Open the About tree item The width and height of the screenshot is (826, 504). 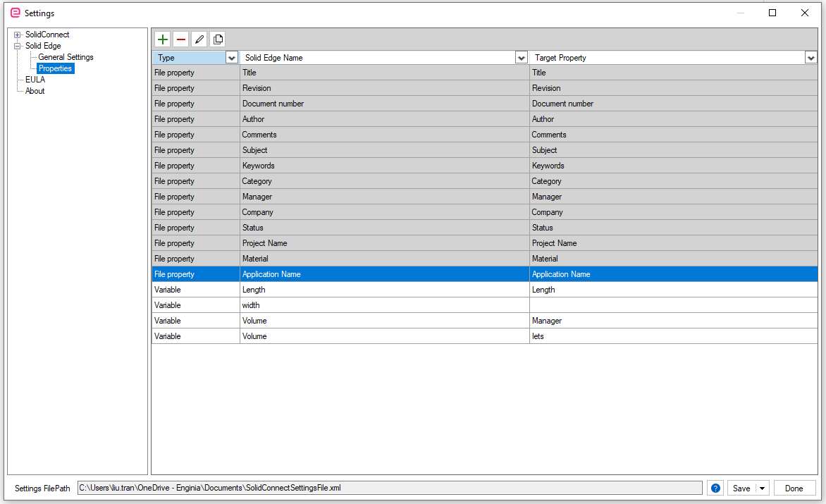pyautogui.click(x=35, y=91)
